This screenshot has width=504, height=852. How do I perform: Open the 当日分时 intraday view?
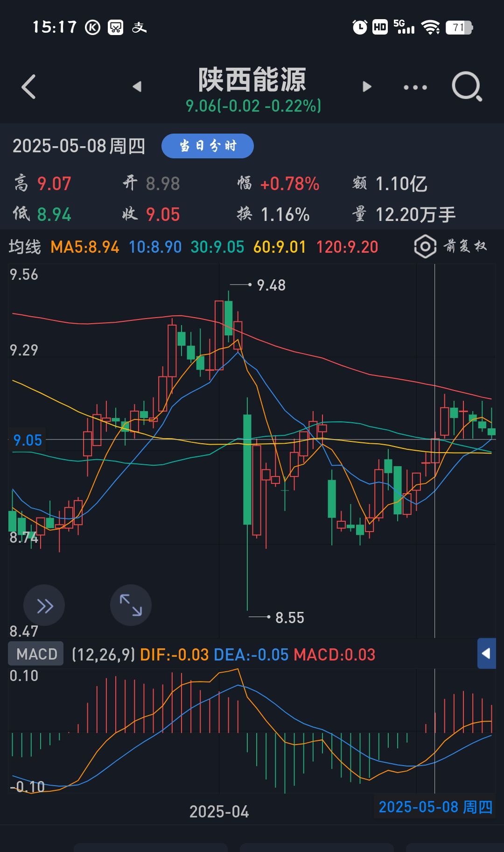coord(208,146)
